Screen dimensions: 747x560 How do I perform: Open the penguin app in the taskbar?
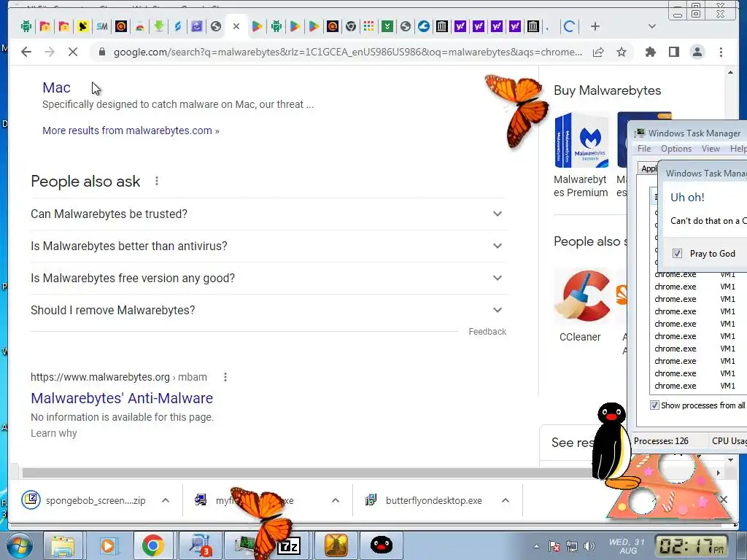point(381,545)
